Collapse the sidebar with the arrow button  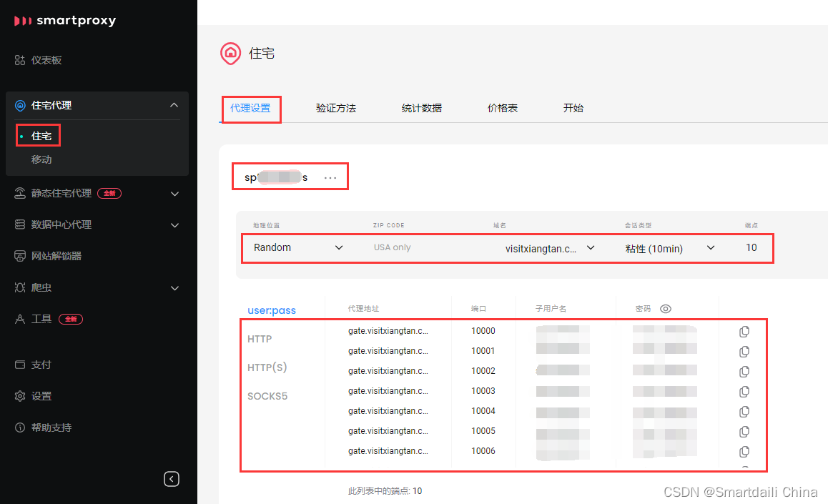click(172, 479)
